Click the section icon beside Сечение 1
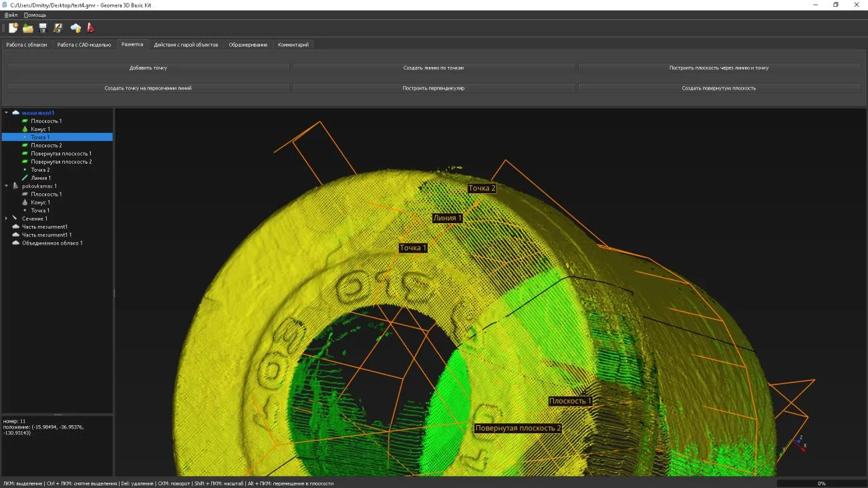 (15, 219)
